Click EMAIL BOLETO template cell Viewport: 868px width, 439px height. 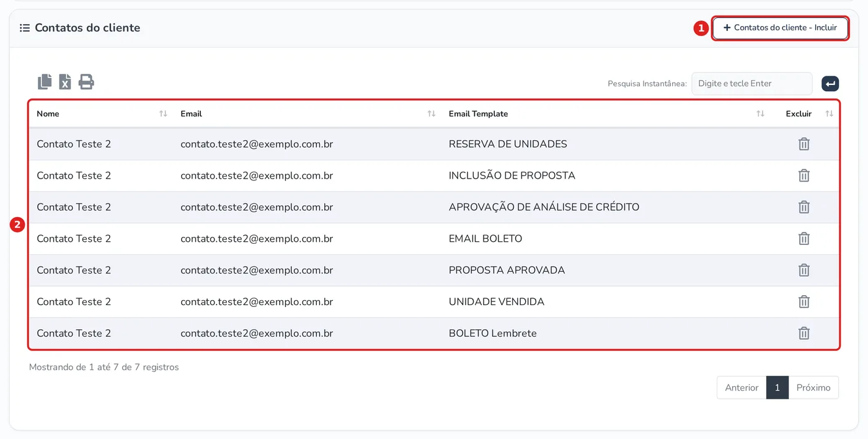click(485, 239)
